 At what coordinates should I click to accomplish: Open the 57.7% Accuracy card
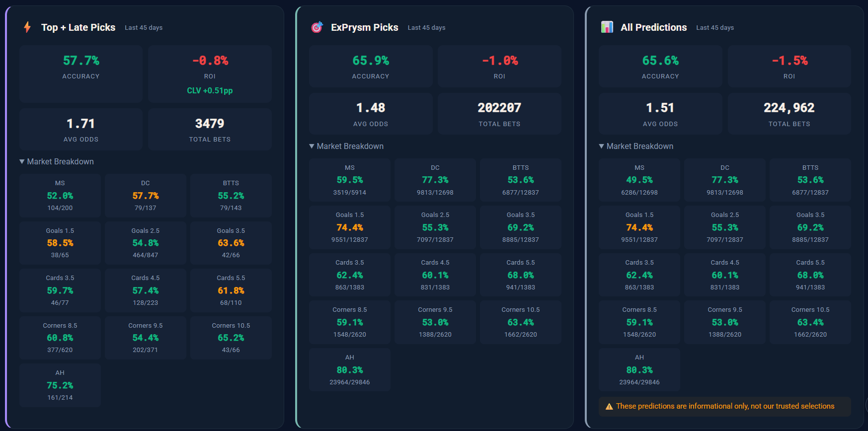click(x=81, y=74)
